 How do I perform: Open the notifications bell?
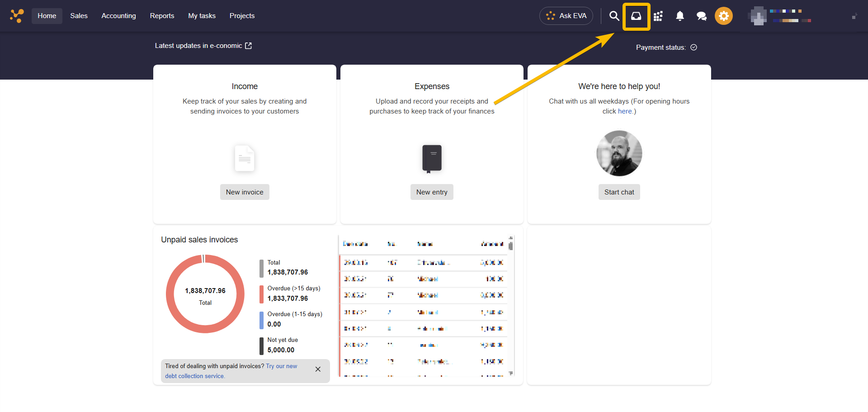tap(679, 16)
